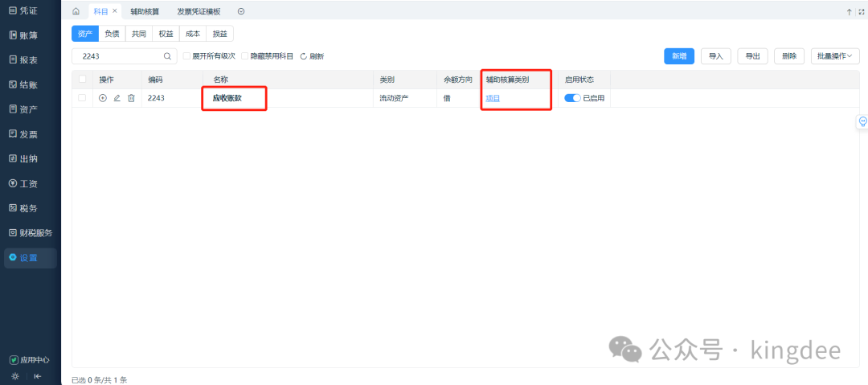
Task: Open the 工资 (payroll) sidebar module
Action: tap(23, 183)
